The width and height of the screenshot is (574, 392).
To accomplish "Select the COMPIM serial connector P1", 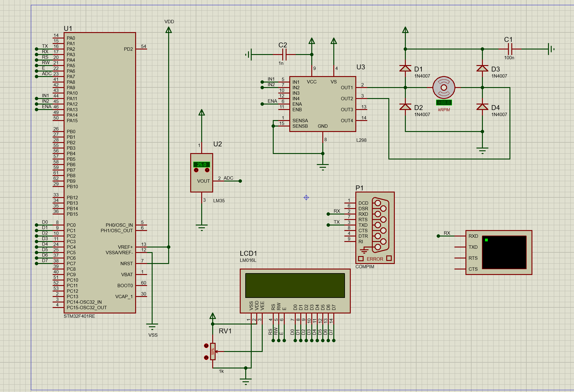I will (x=375, y=228).
